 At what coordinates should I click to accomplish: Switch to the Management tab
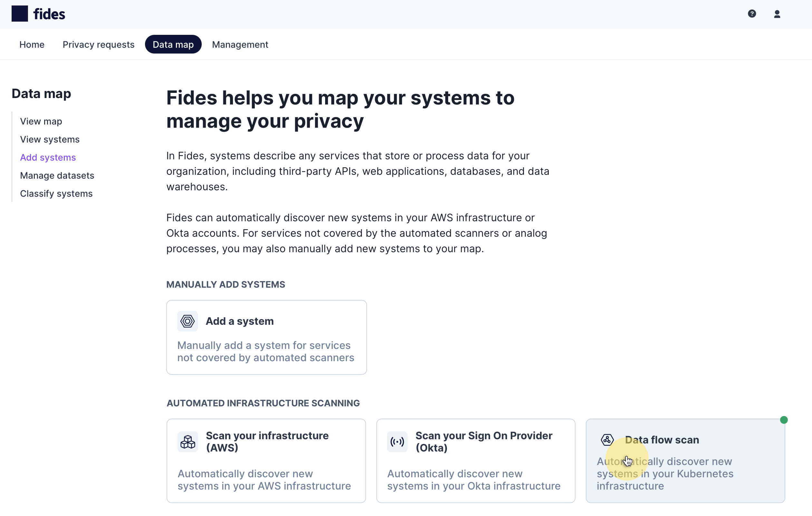(x=240, y=44)
